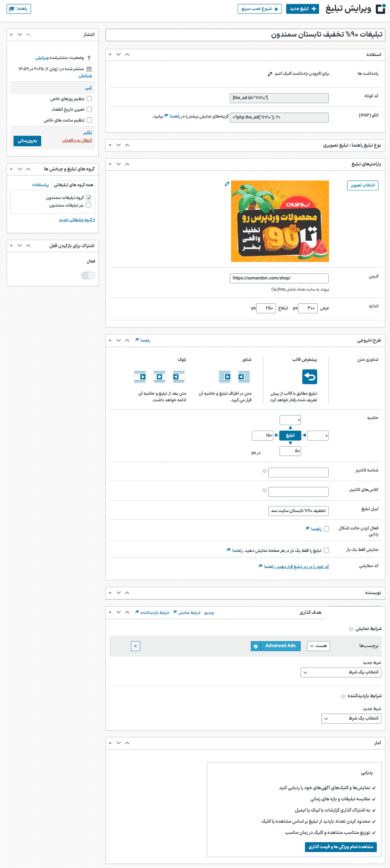
Task: Enable تنظیم روزهای خاص checkbox
Action: [89, 99]
